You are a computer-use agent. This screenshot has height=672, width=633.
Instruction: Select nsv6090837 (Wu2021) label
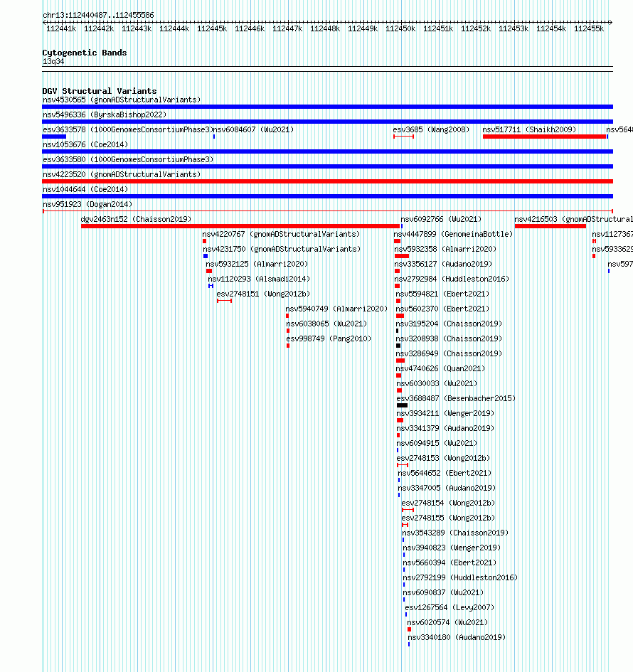pos(443,593)
